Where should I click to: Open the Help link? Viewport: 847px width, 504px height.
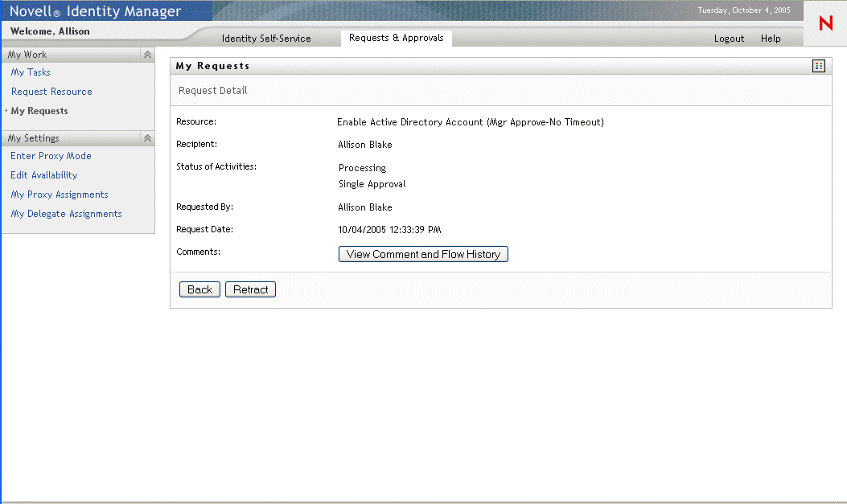771,39
